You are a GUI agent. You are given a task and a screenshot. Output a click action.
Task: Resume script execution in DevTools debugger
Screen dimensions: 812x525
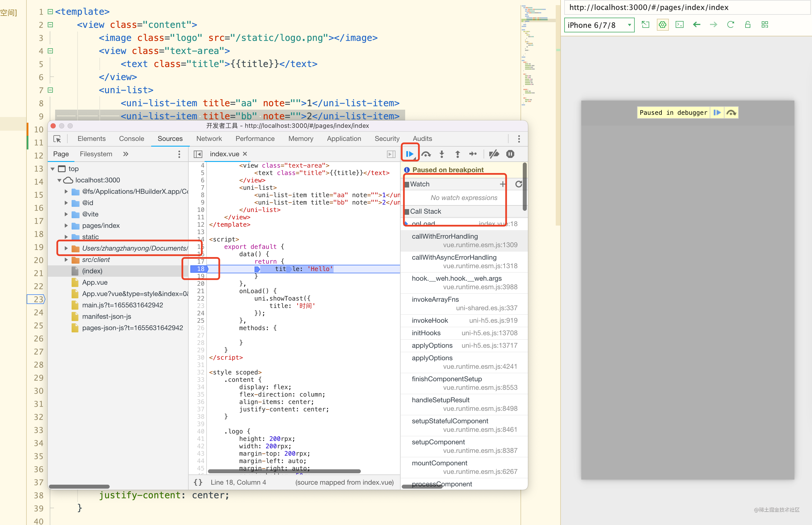pos(409,154)
